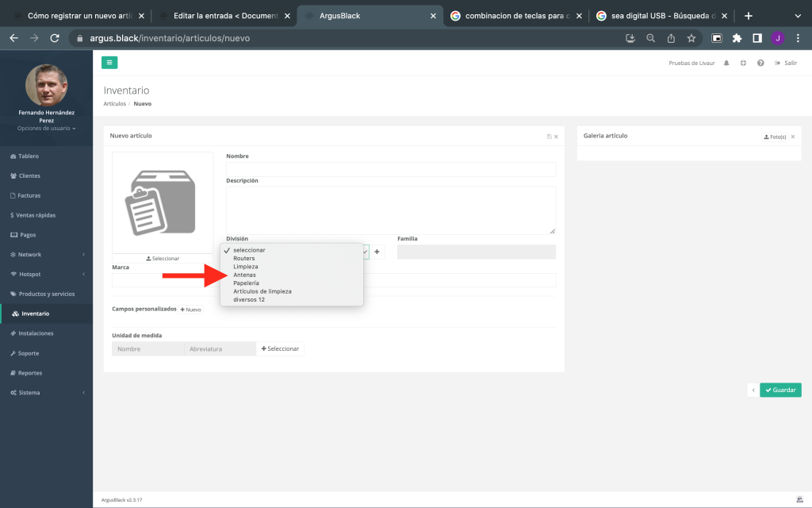Image resolution: width=812 pixels, height=508 pixels.
Task: Bookmark this page with the star icon
Action: coord(691,38)
